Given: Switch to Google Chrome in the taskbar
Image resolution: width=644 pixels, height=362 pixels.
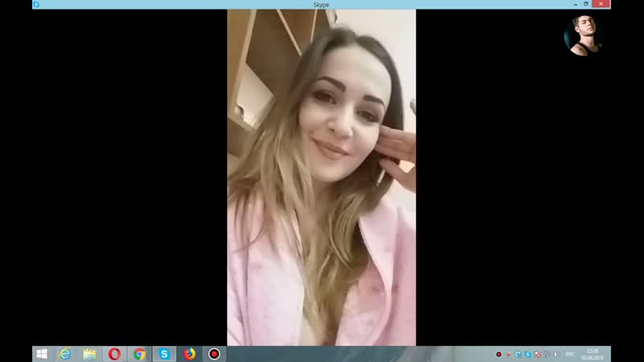Looking at the screenshot, I should click(x=139, y=354).
